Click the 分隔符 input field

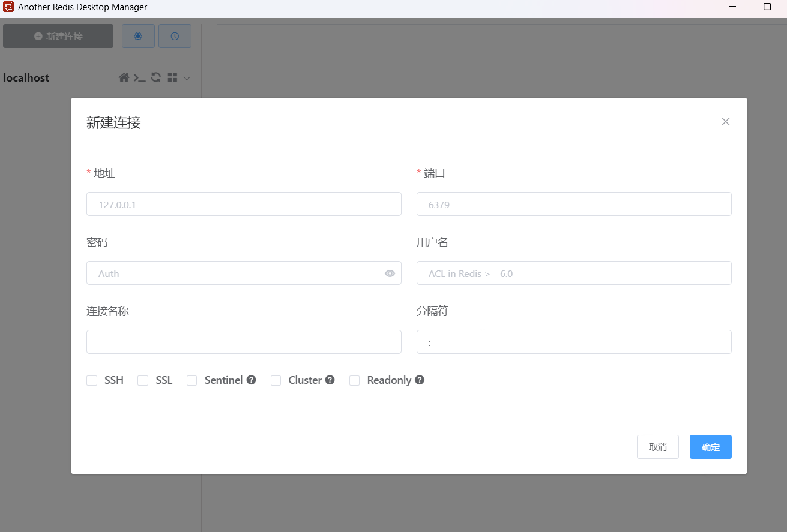tap(574, 342)
